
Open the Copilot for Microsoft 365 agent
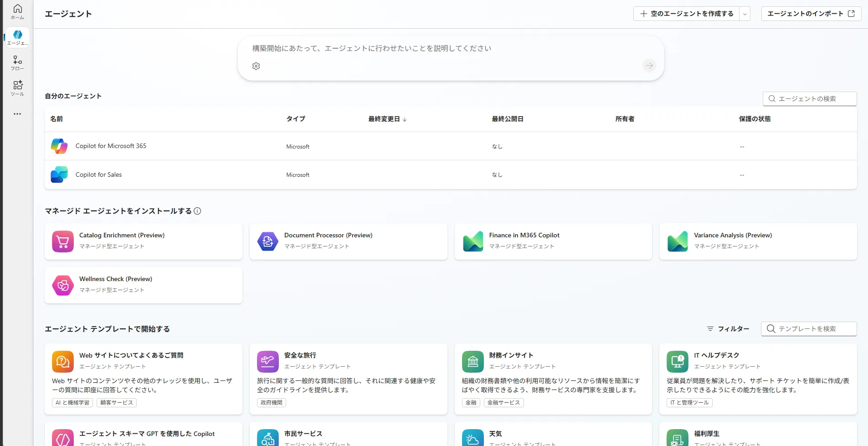tap(111, 146)
